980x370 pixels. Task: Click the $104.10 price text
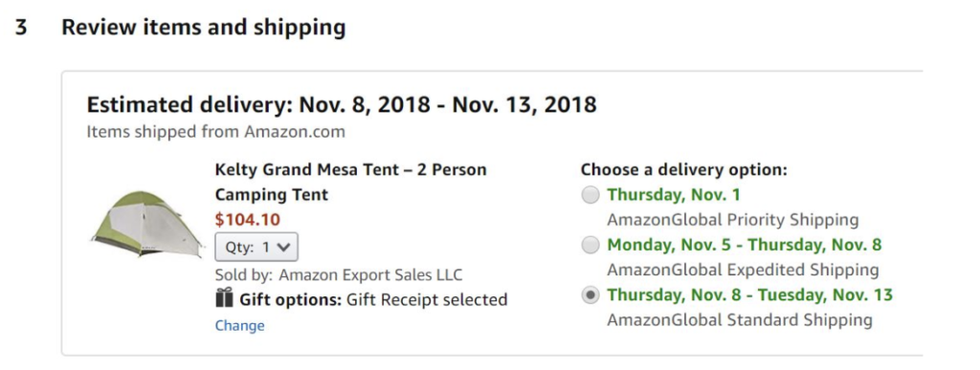coord(248,220)
